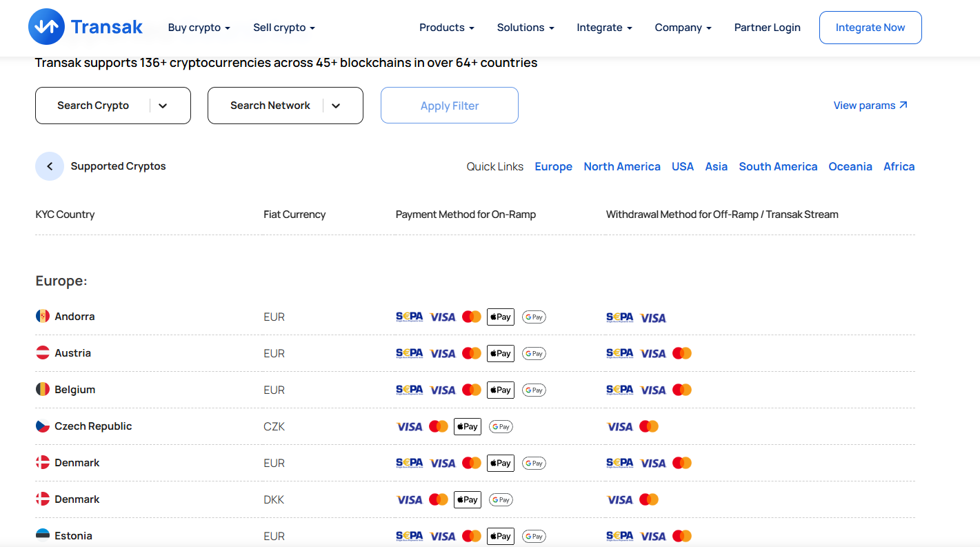980x547 pixels.
Task: Jump to the Africa quick link
Action: [x=899, y=166]
